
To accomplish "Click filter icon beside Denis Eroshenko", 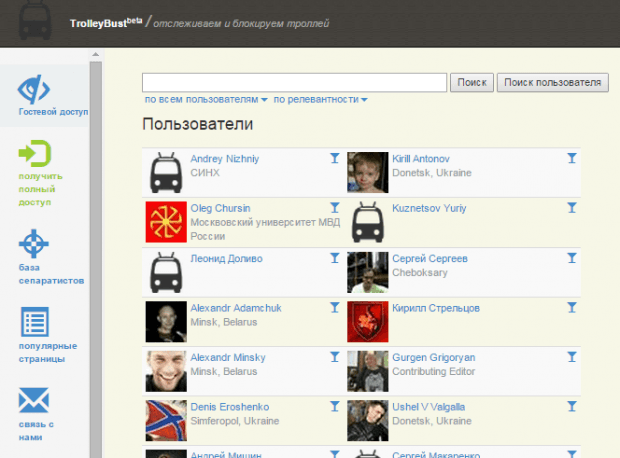I will pyautogui.click(x=334, y=407).
